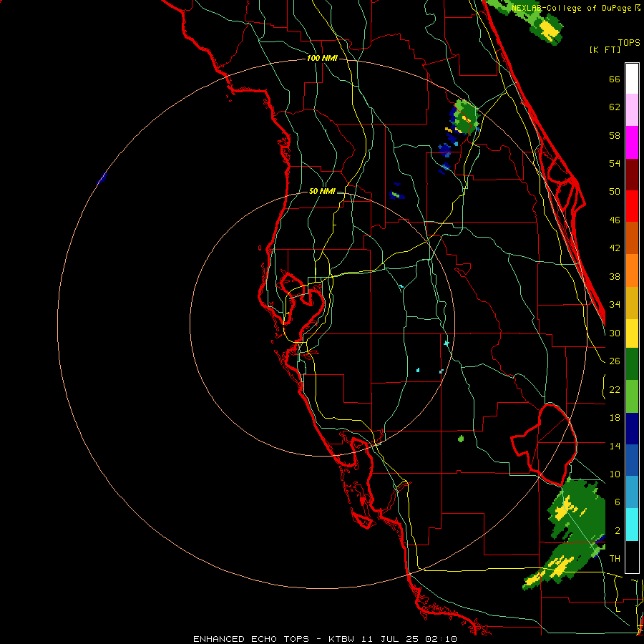Click the '50' legend value
This screenshot has height=644, width=644.
click(x=615, y=192)
